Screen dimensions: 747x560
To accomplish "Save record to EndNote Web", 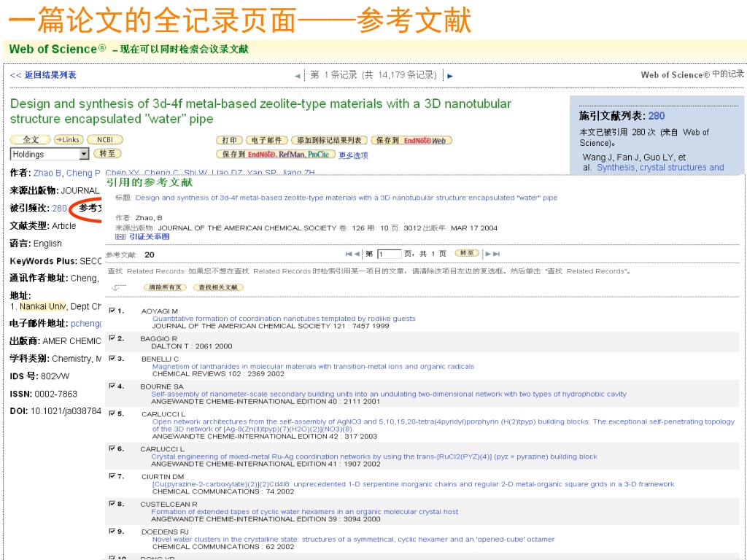I will click(x=411, y=140).
